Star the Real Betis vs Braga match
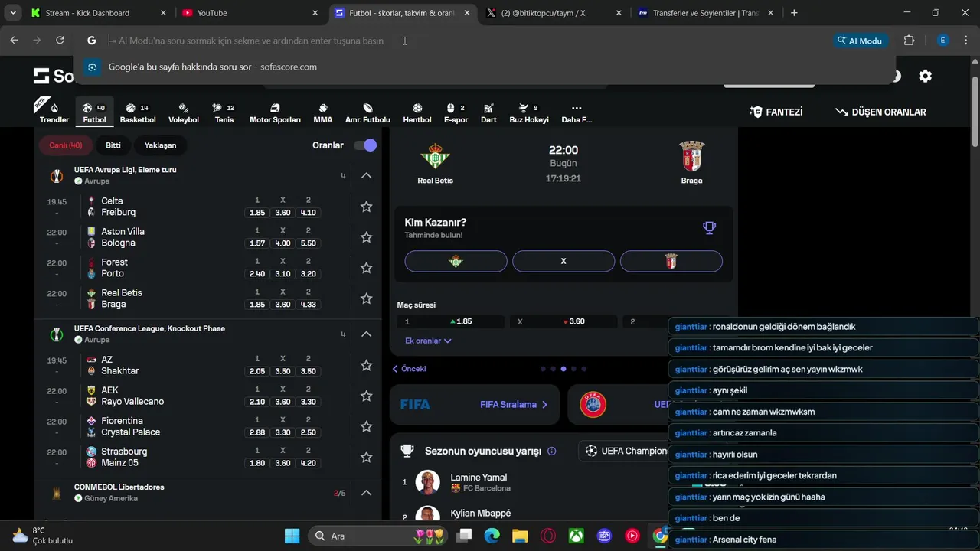The height and width of the screenshot is (551, 980). coord(367,298)
